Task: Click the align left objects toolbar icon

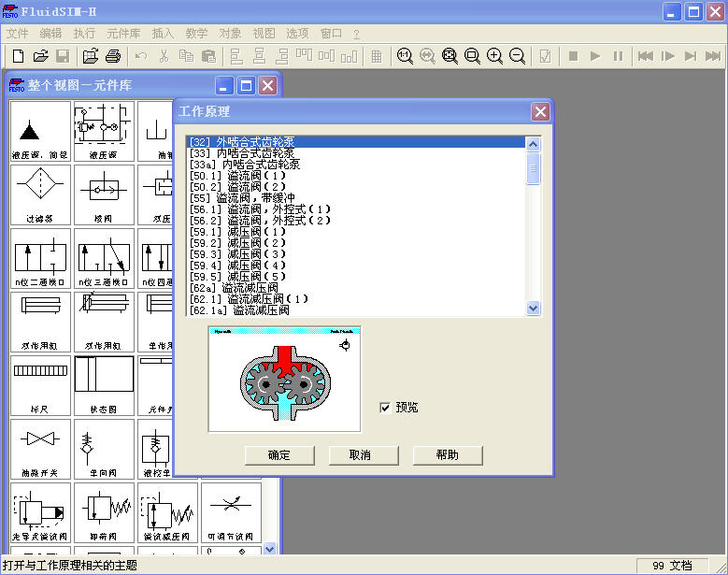Action: 236,56
